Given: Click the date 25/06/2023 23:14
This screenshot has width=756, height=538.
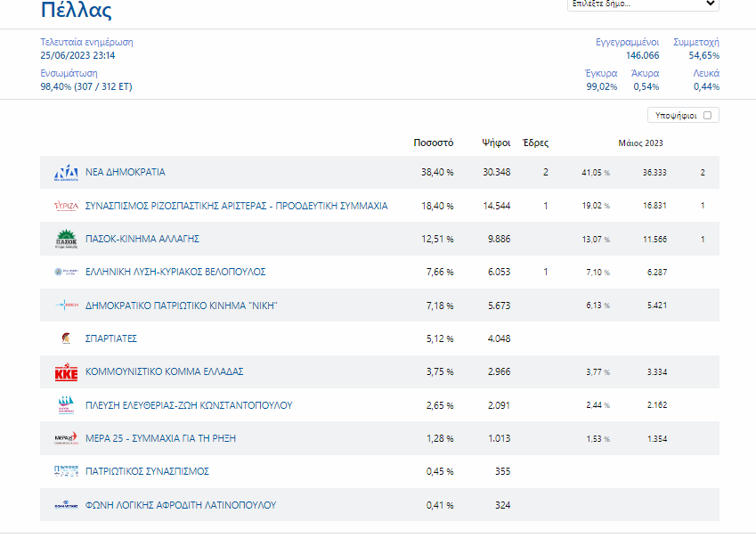Looking at the screenshot, I should coord(77,55).
